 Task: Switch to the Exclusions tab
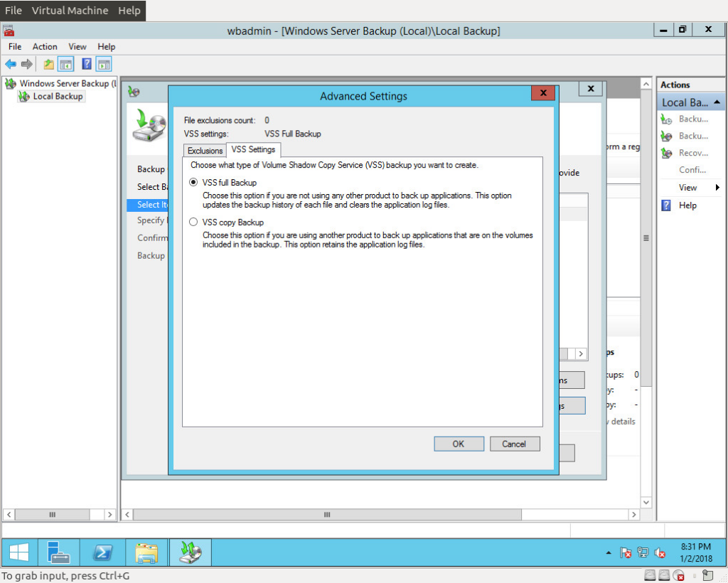point(205,151)
